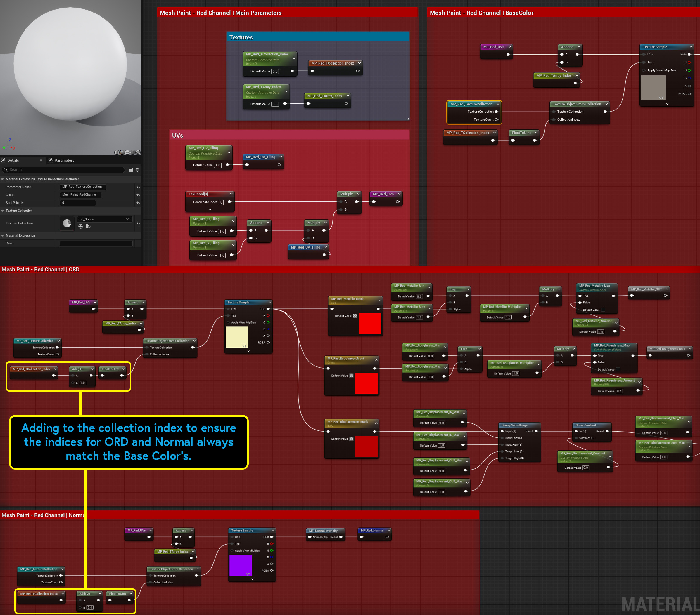The image size is (700, 615).
Task: Select the cube preview mesh icon
Action: tap(133, 153)
